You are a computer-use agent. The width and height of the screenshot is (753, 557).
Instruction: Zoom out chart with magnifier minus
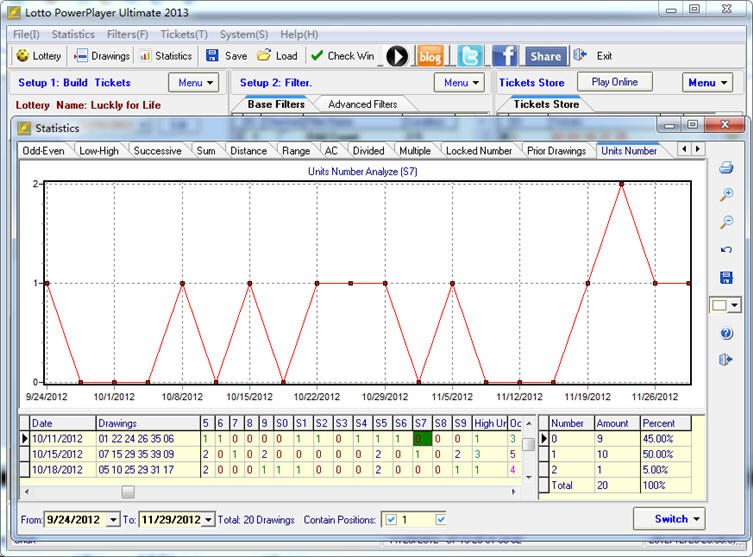726,222
